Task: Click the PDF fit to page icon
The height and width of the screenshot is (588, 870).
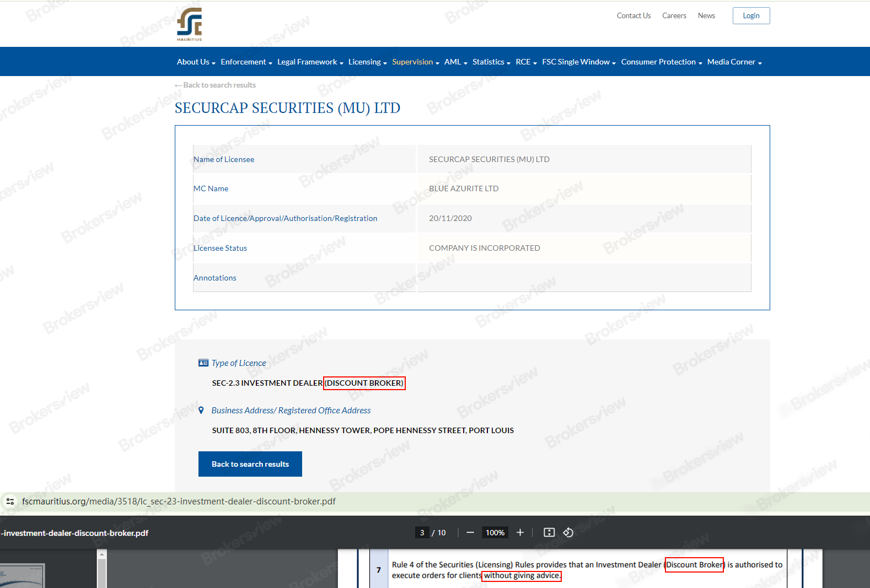Action: (549, 532)
